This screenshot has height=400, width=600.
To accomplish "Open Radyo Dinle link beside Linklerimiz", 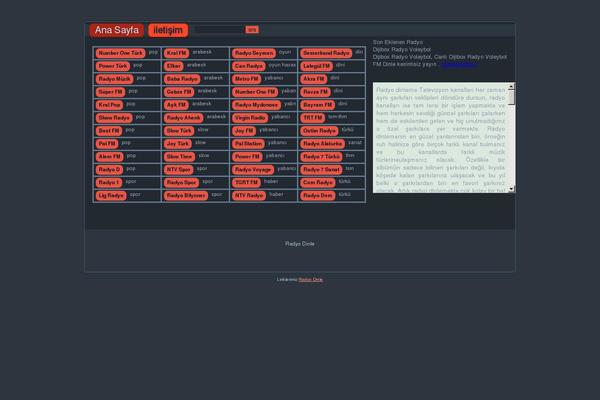I will (311, 280).
